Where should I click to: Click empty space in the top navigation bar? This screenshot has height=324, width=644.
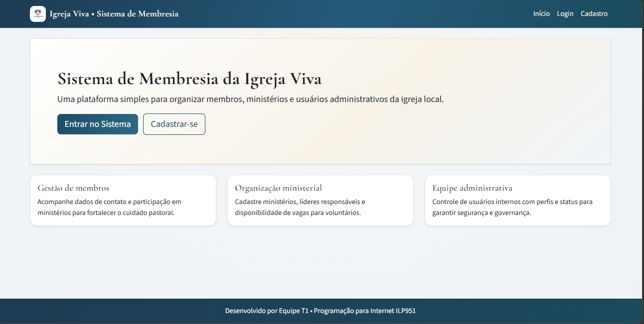[x=349, y=14]
